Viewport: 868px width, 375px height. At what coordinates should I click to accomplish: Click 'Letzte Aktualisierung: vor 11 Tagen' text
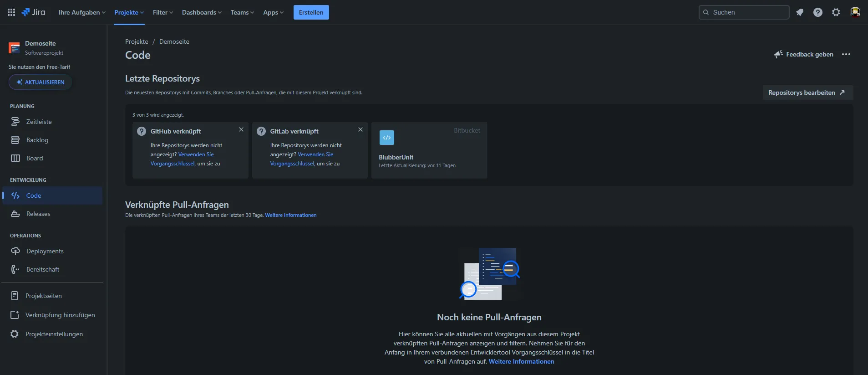click(417, 165)
